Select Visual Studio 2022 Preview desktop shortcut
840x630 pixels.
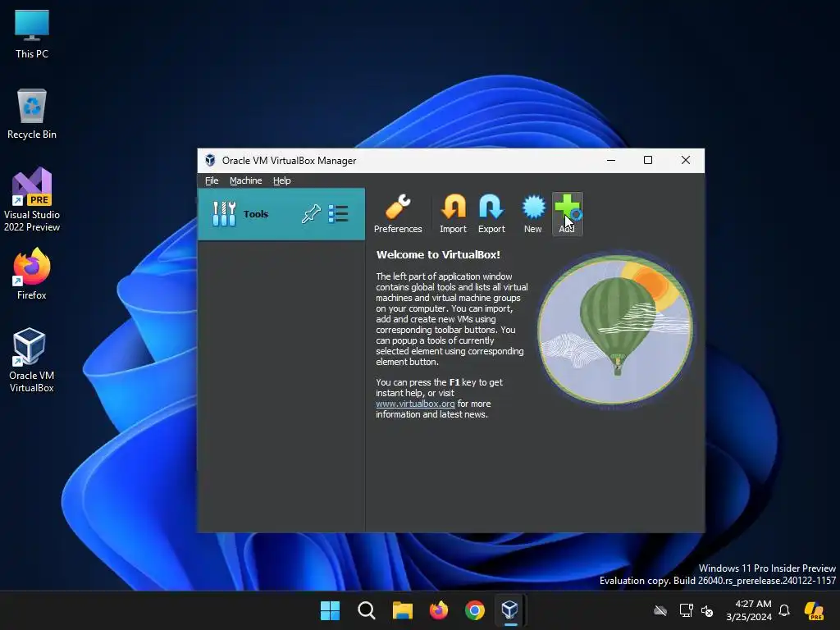[32, 199]
